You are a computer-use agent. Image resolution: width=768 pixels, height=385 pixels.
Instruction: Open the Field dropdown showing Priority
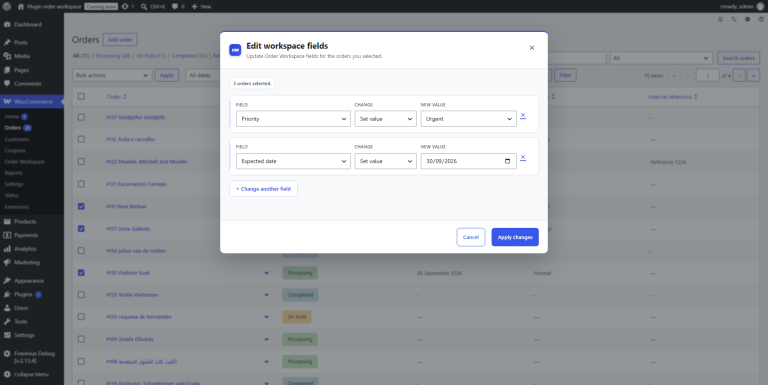293,119
